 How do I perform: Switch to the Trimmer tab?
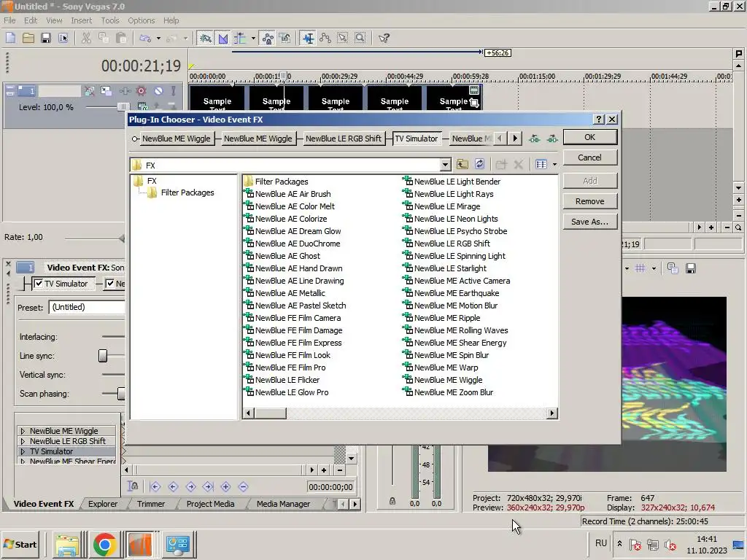(x=151, y=504)
